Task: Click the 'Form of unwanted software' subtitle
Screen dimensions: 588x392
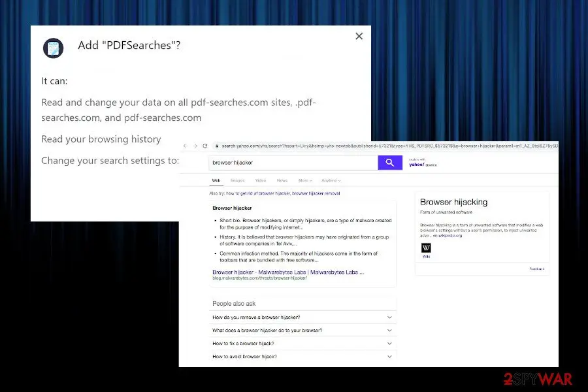Action: 446,212
